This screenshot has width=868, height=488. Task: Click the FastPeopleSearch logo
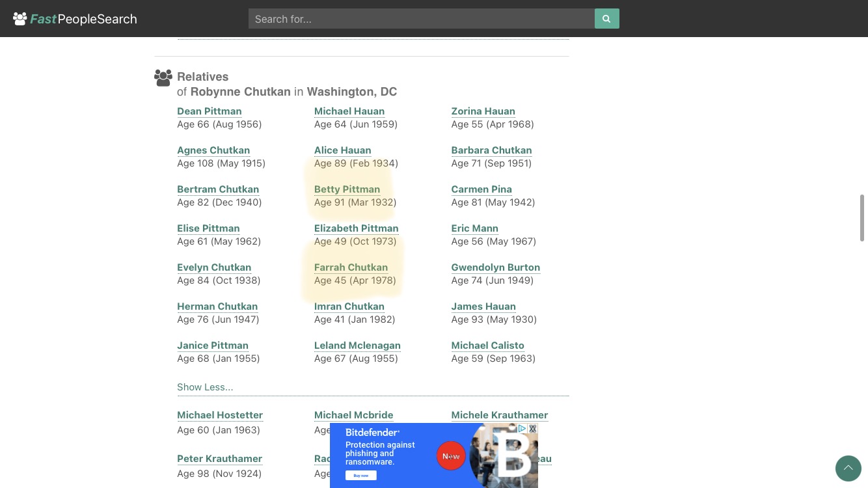75,19
